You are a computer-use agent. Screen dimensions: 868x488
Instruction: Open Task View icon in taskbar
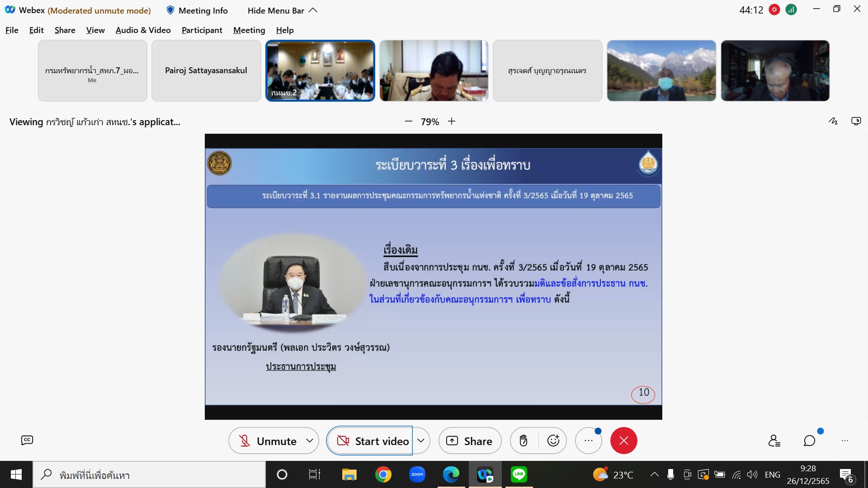(315, 474)
